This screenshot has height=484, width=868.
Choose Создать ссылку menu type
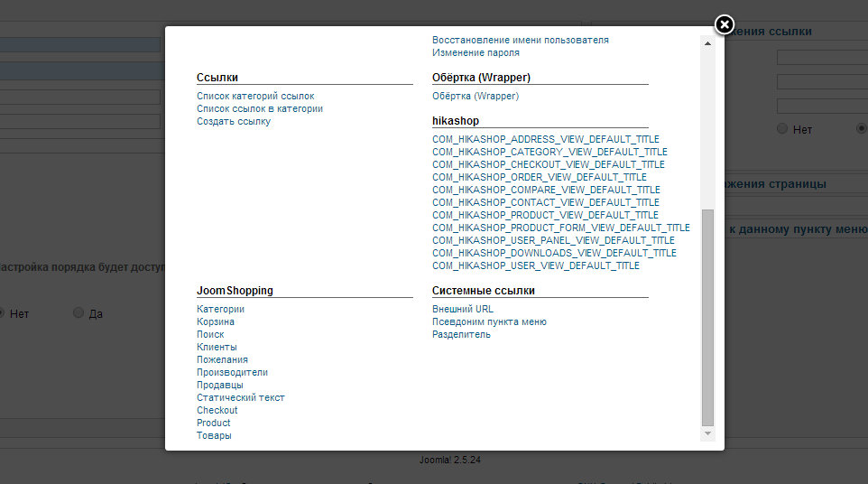point(234,121)
